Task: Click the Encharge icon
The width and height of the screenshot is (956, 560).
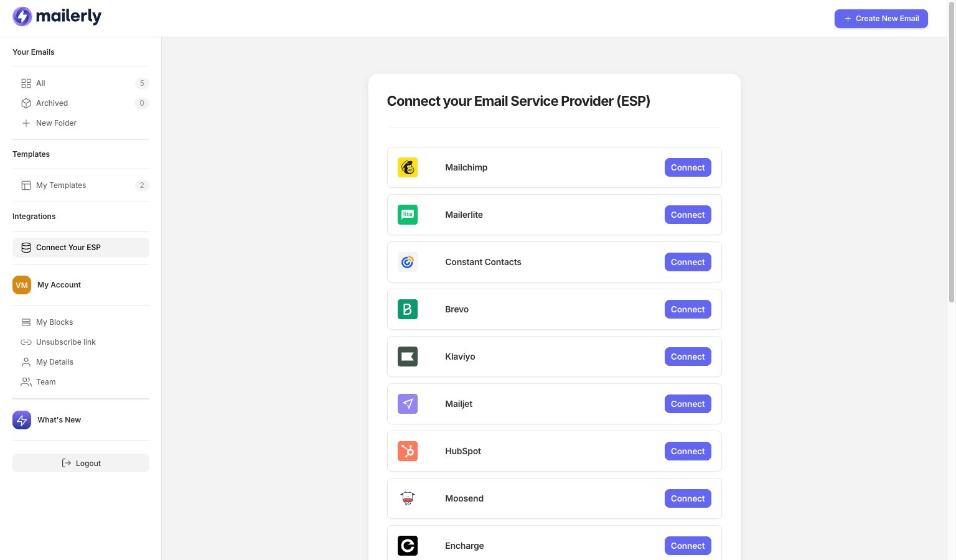Action: [x=408, y=546]
